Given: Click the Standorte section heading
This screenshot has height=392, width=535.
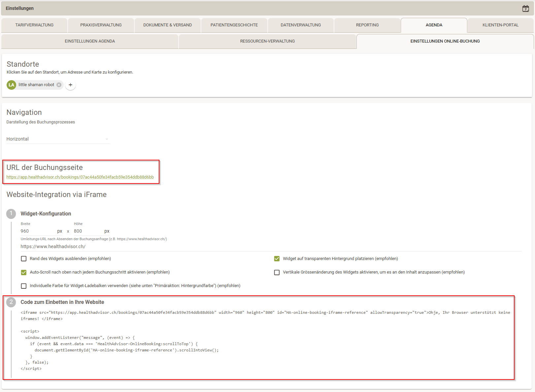Looking at the screenshot, I should coord(23,64).
